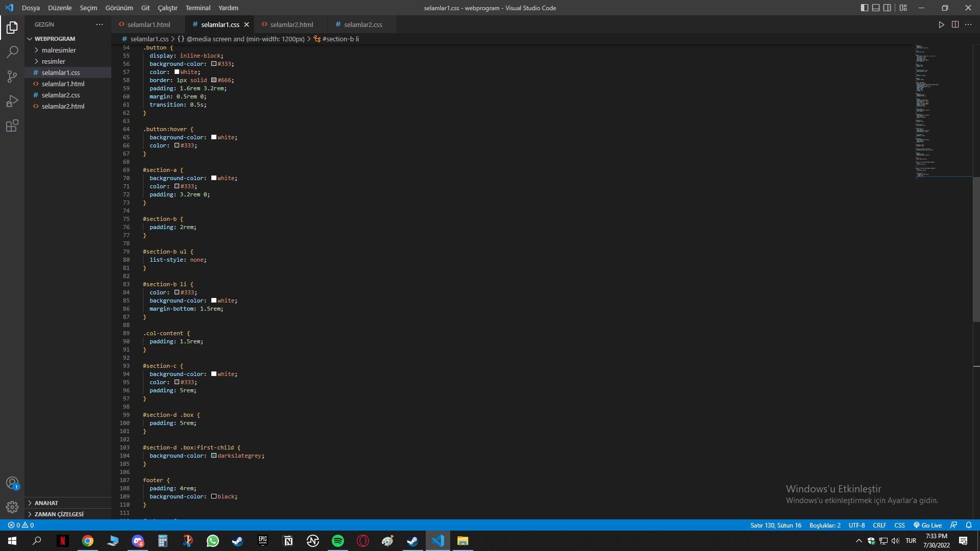Open Manage settings gear icon
980x551 pixels.
(12, 507)
